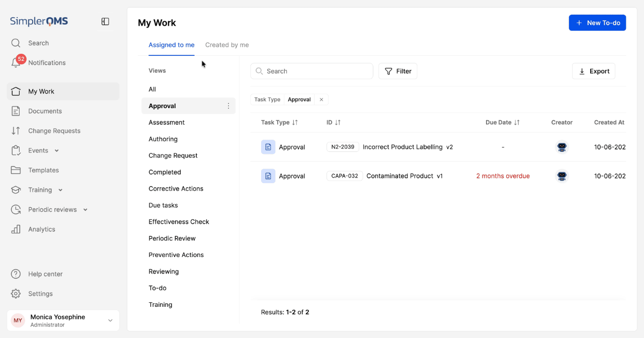
Task: Select the All view
Action: (189, 90)
